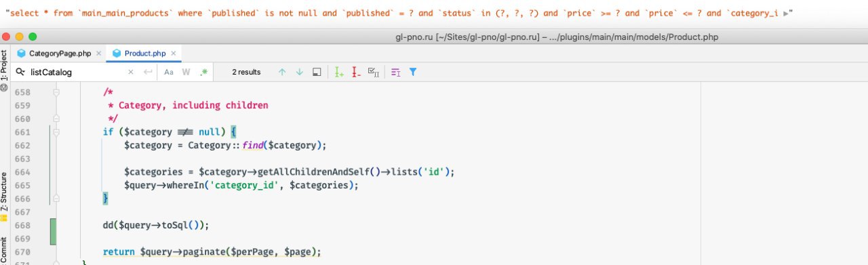Expand the truncated SQL string arrow
The height and width of the screenshot is (265, 868).
[x=785, y=14]
